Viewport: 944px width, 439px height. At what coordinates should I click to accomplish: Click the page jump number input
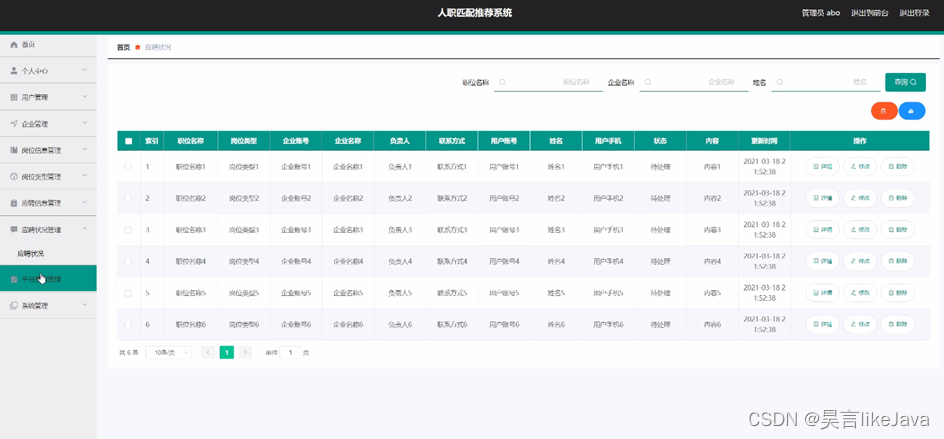click(x=290, y=352)
